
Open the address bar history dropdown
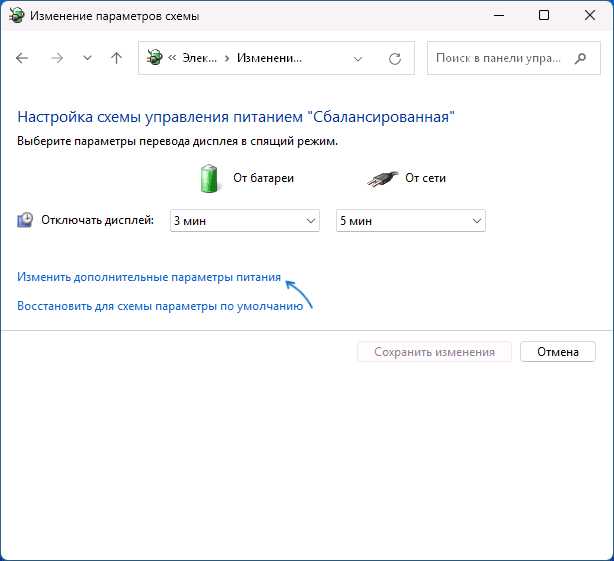point(359,59)
